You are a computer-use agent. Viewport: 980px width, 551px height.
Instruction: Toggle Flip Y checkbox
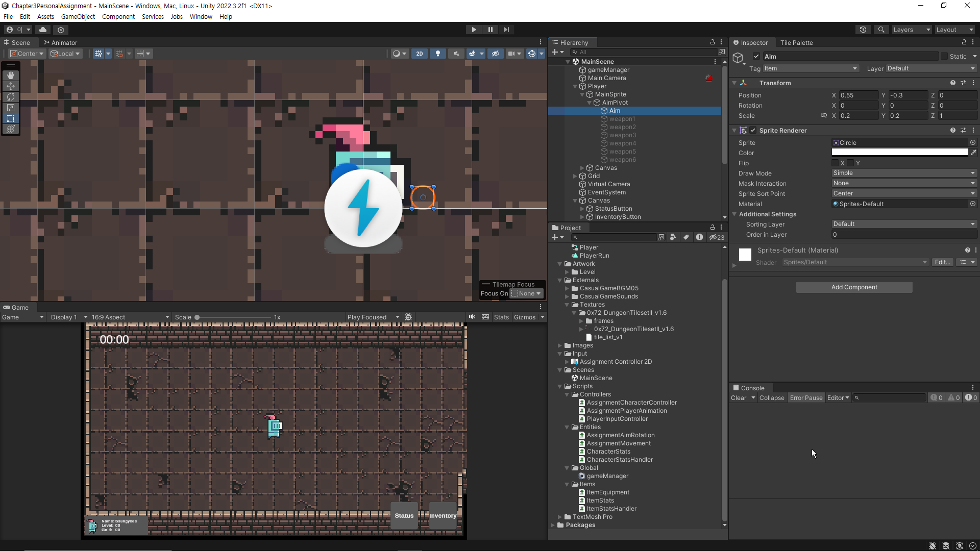[851, 163]
